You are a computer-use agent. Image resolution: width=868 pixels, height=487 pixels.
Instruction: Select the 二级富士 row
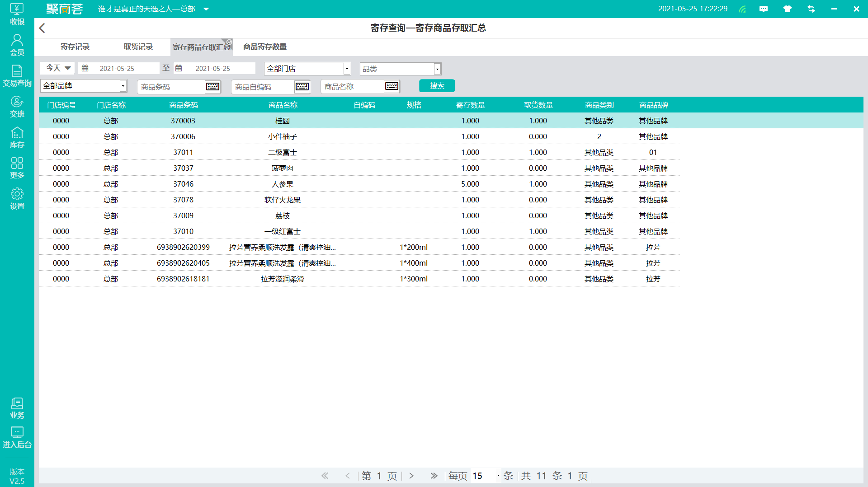pyautogui.click(x=359, y=152)
